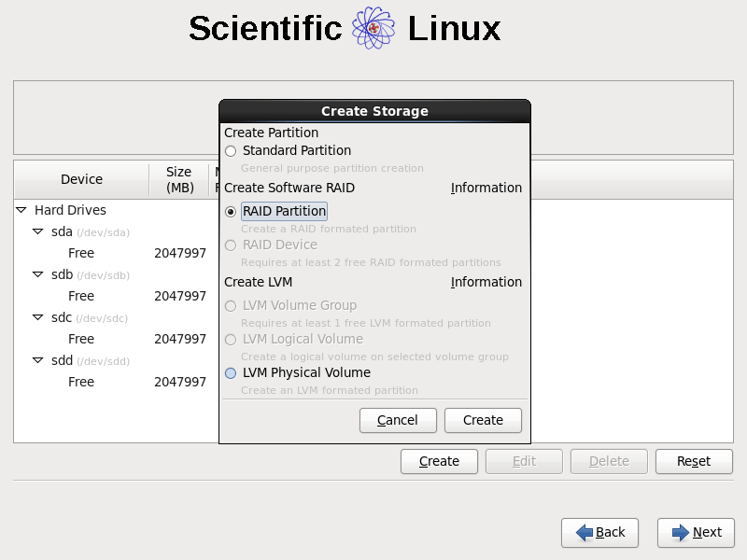
Task: Choose the disabled RAID Device radio button
Action: coord(231,245)
